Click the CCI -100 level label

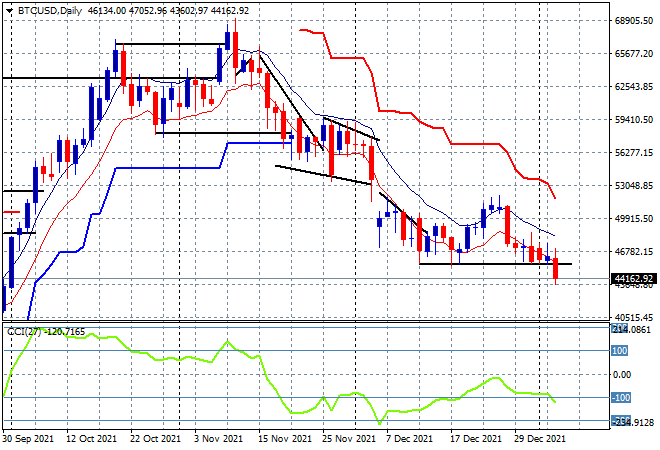[x=620, y=397]
